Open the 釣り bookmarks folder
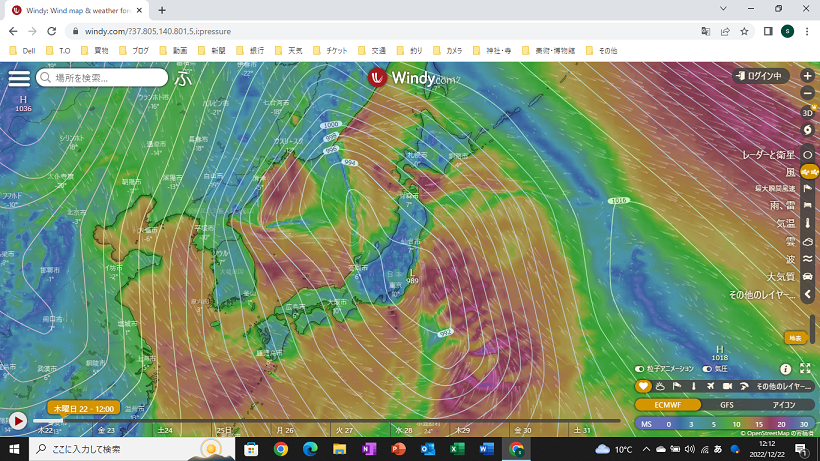820x461 pixels. coord(410,51)
